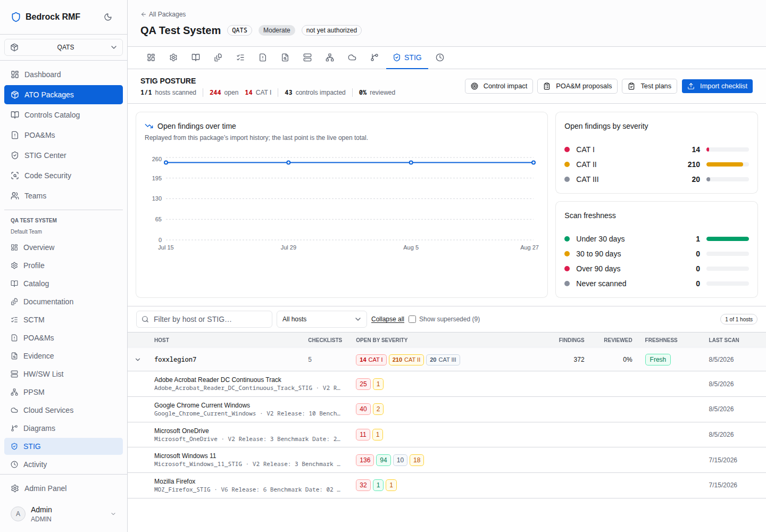The image size is (766, 532).
Task: Open the Activity tab clock icon
Action: click(x=440, y=57)
